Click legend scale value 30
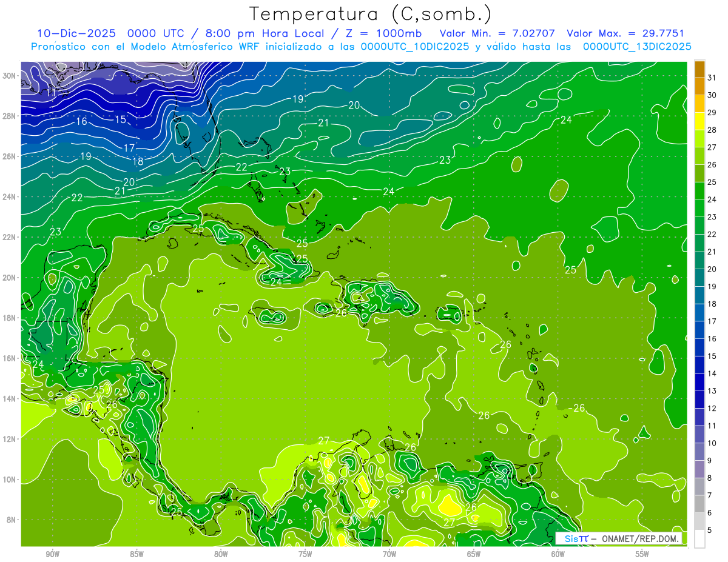Image resolution: width=728 pixels, height=562 pixels. pyautogui.click(x=712, y=95)
